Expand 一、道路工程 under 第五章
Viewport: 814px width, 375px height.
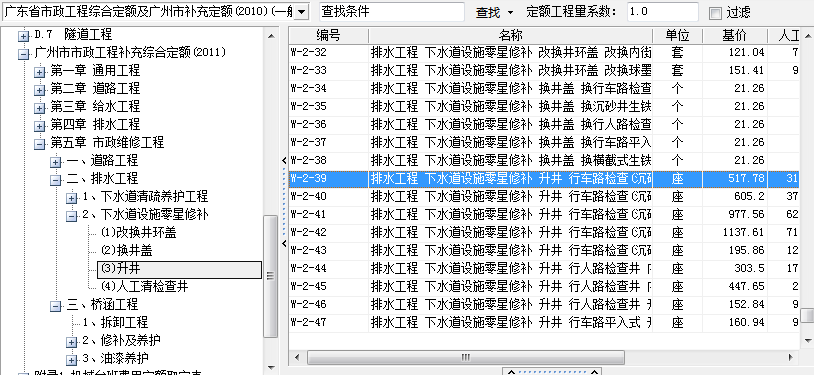[56, 162]
